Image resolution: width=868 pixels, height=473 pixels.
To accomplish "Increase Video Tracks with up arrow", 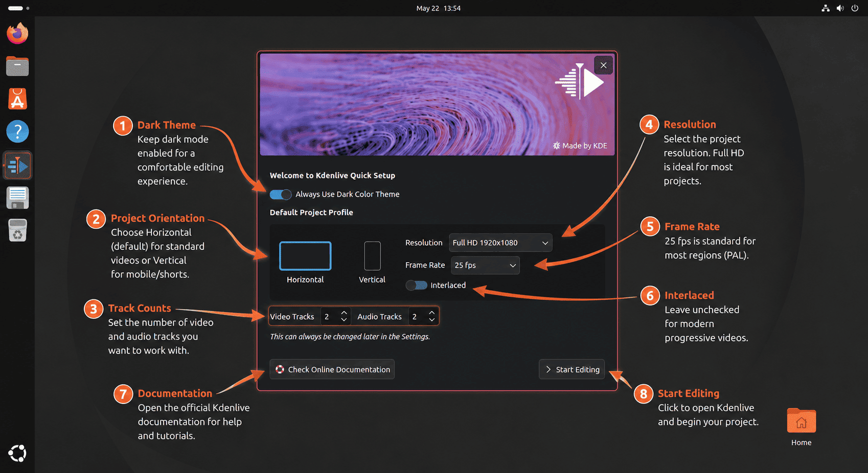I will (x=344, y=313).
